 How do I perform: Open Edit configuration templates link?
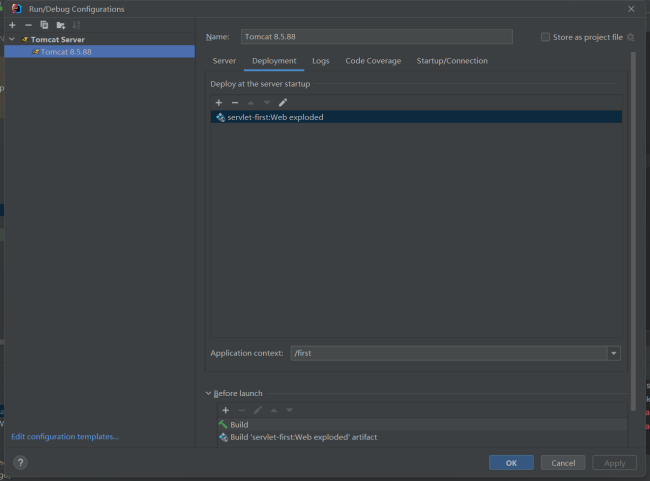click(65, 437)
